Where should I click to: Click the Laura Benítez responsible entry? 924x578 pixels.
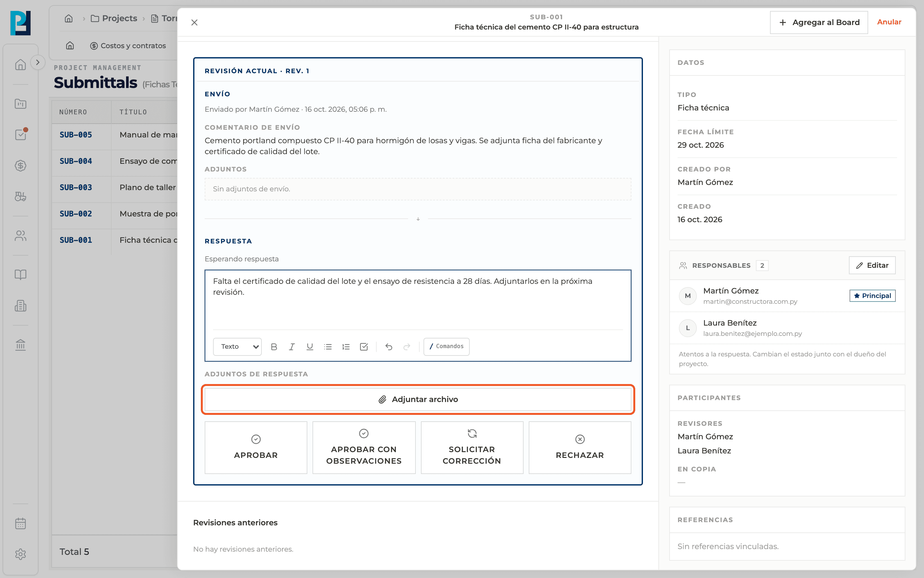pyautogui.click(x=787, y=328)
